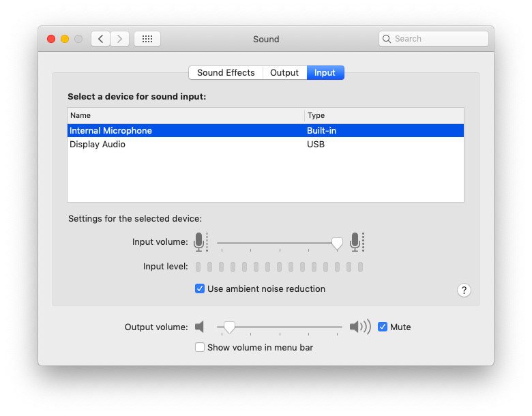This screenshot has height=416, width=532.
Task: Click the Output volume slider knob
Action: pyautogui.click(x=229, y=327)
